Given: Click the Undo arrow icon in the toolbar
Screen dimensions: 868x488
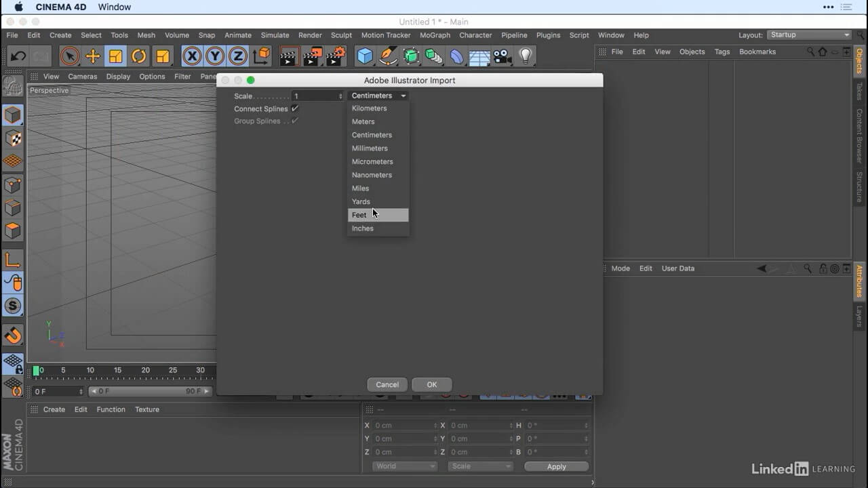Looking at the screenshot, I should click(x=18, y=56).
